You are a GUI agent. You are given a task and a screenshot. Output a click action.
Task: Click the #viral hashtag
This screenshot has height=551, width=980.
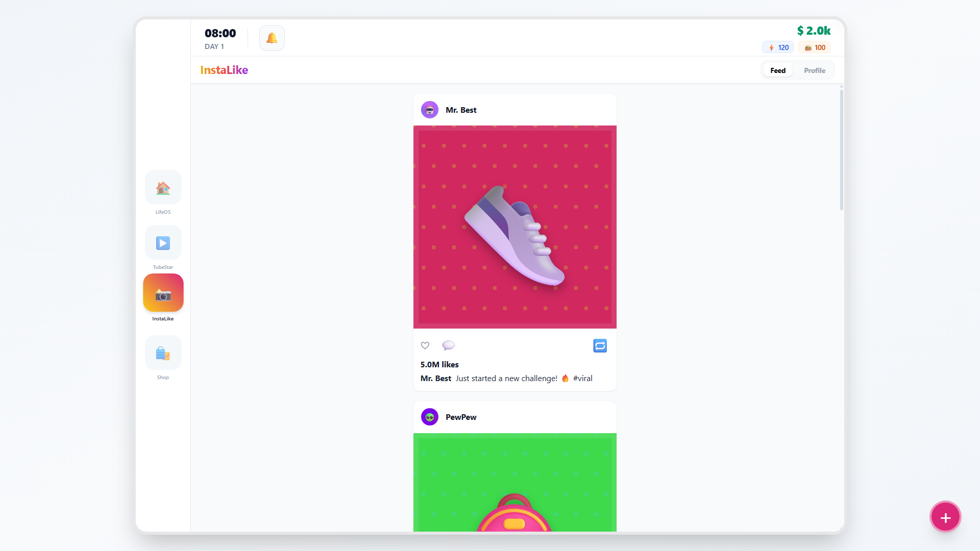coord(582,378)
